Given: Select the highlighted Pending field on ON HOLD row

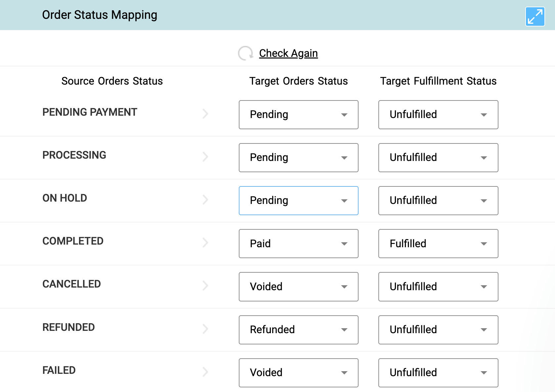Looking at the screenshot, I should coord(298,201).
